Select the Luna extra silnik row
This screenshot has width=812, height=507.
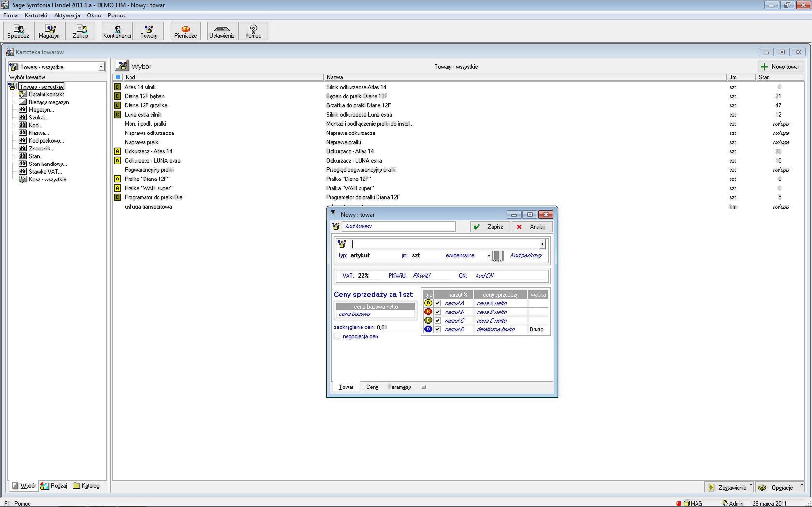pyautogui.click(x=458, y=115)
